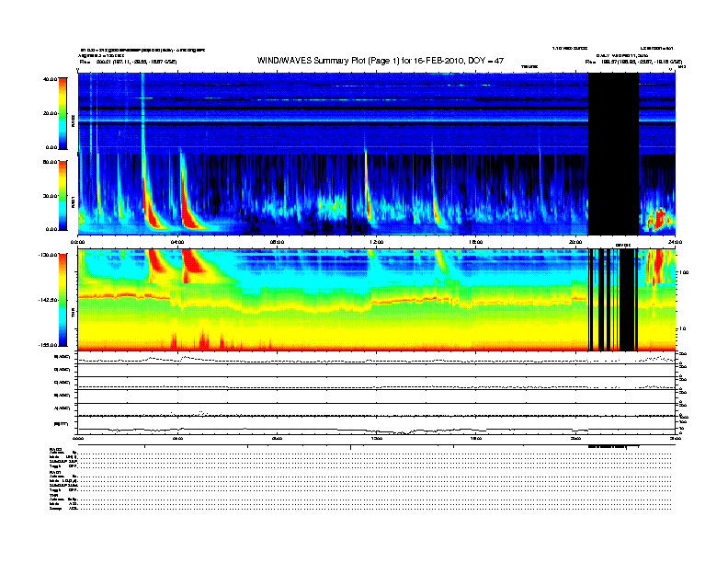This screenshot has width=728, height=563.
Task: Select the 60.00 label on RAD1 scale
Action: pos(50,162)
